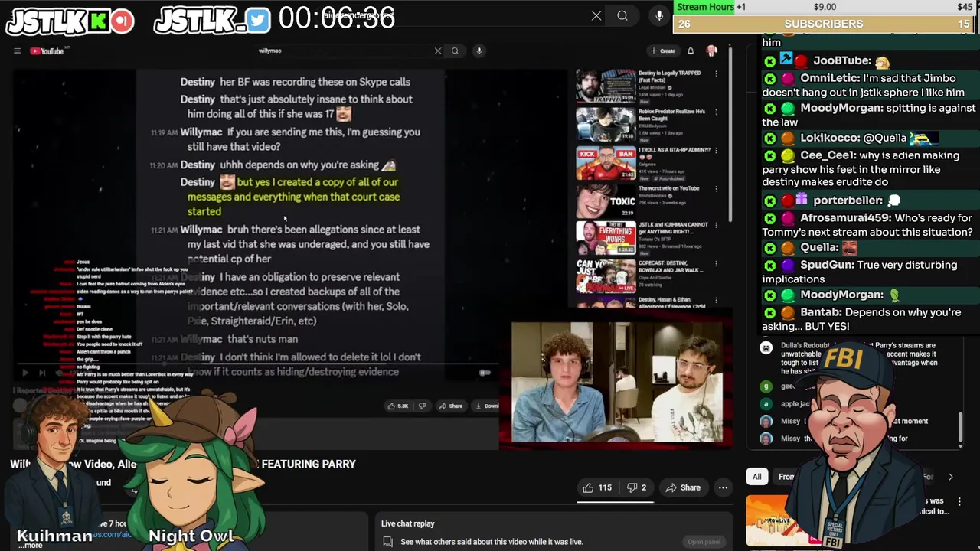980x551 pixels.
Task: Download the inner video
Action: coord(487,406)
